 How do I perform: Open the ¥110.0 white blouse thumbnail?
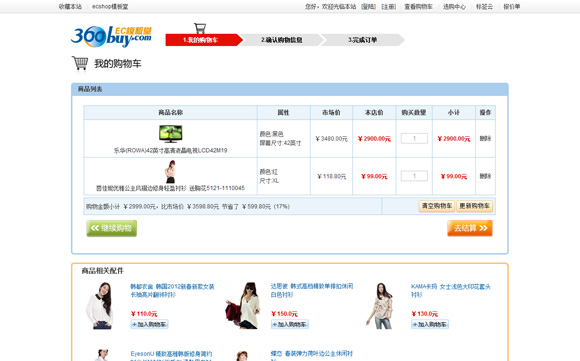point(100,306)
